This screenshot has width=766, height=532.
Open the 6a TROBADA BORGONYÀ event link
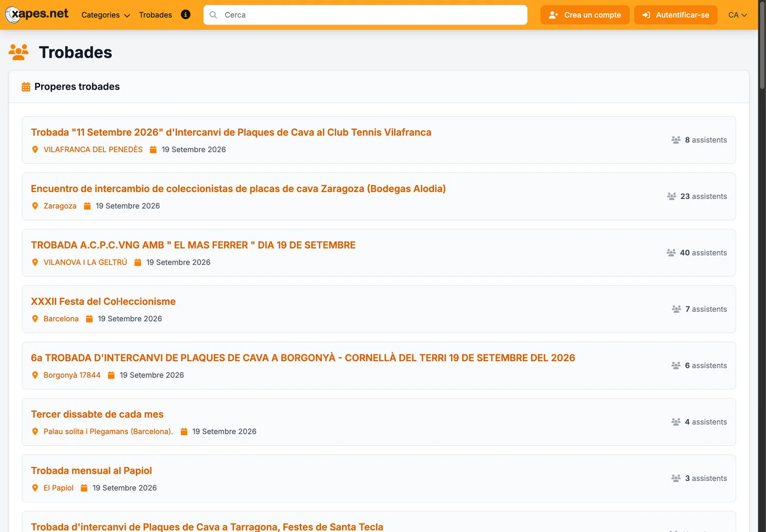coord(303,358)
